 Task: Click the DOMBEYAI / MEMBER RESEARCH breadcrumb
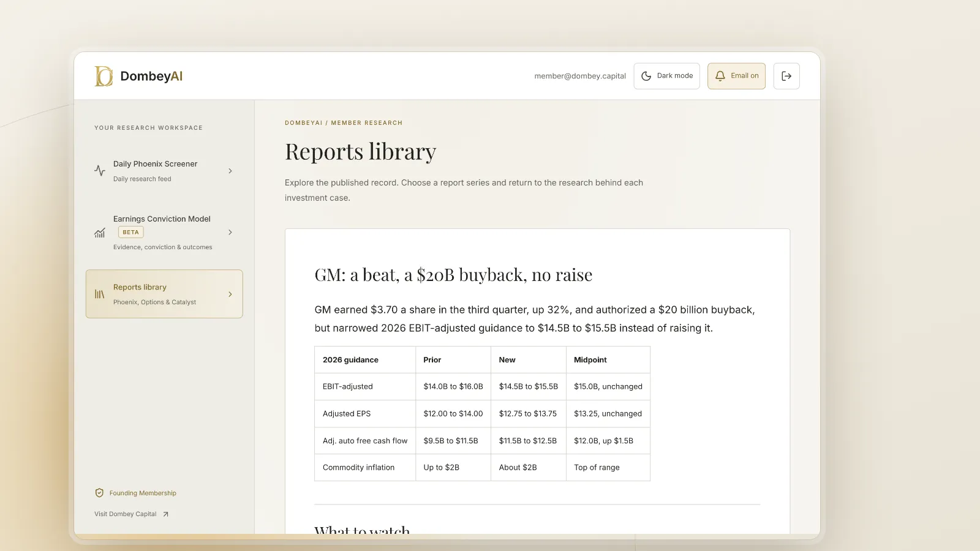click(344, 123)
